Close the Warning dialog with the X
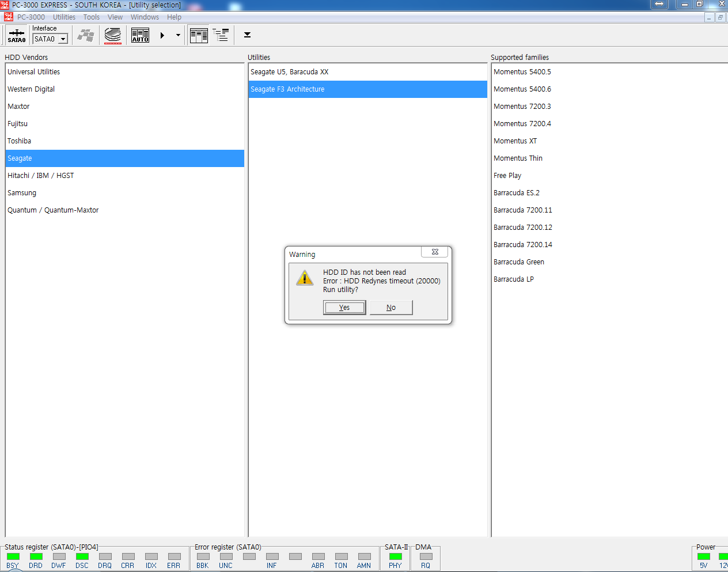Screen dimensions: 728x572 click(435, 252)
